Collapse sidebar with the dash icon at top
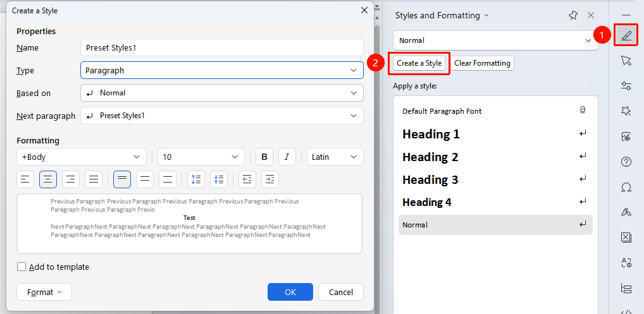644x314 pixels. click(x=626, y=15)
